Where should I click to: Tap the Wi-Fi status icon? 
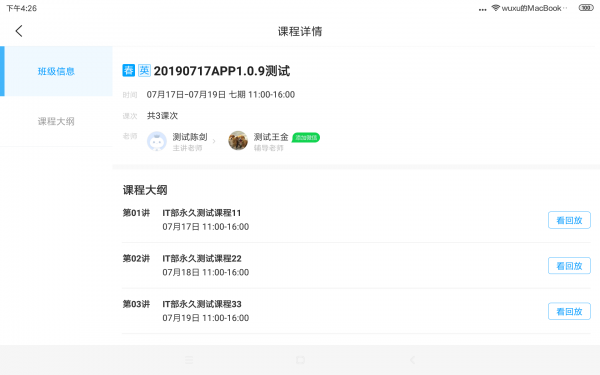click(x=496, y=8)
